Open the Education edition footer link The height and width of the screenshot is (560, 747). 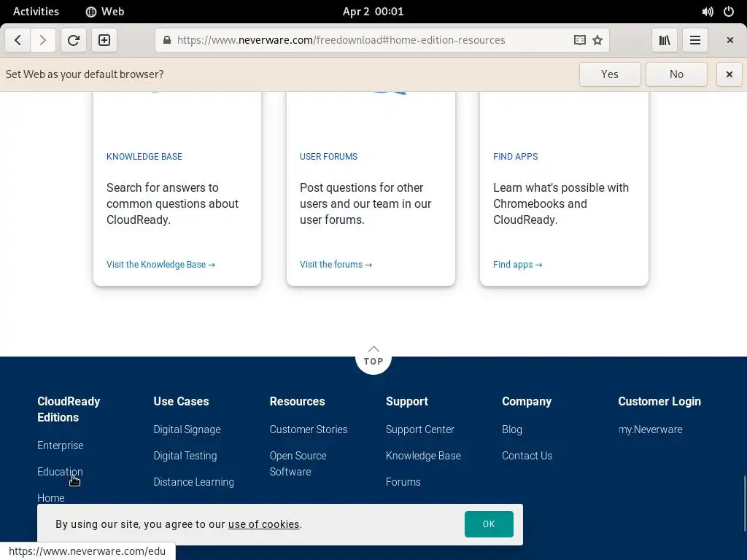tap(60, 472)
